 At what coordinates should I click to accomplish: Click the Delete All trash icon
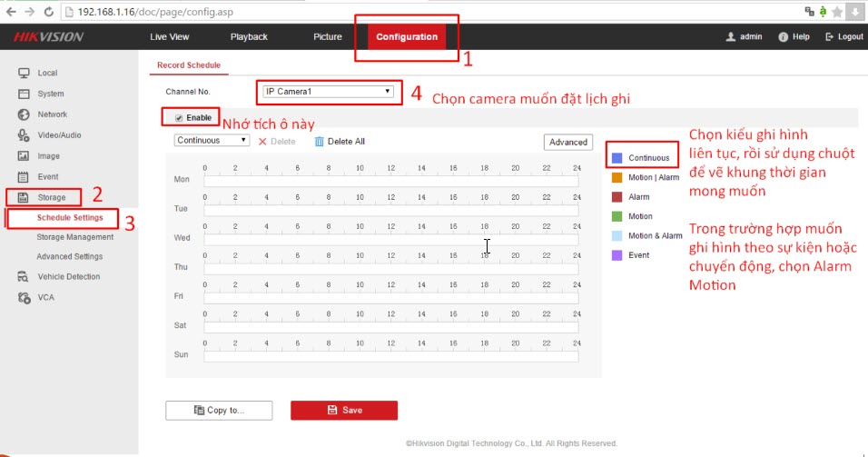tap(319, 142)
